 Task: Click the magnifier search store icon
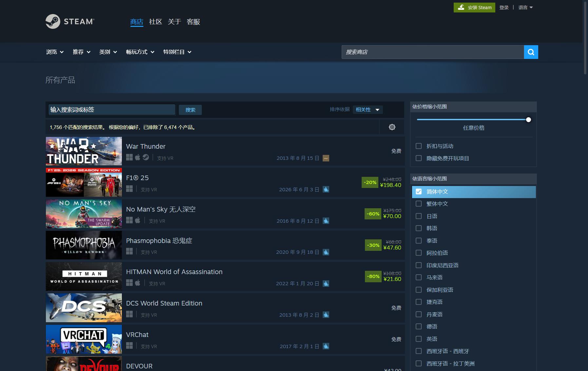tap(531, 52)
